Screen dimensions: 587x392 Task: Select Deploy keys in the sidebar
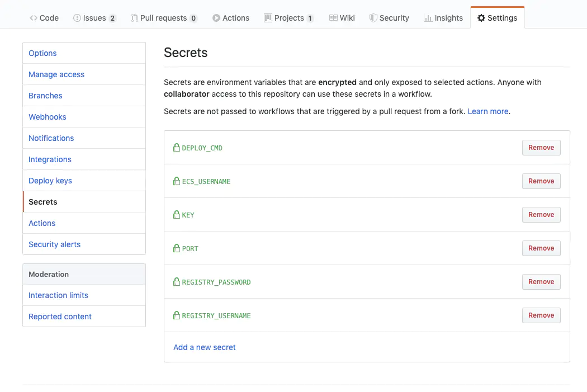click(50, 181)
